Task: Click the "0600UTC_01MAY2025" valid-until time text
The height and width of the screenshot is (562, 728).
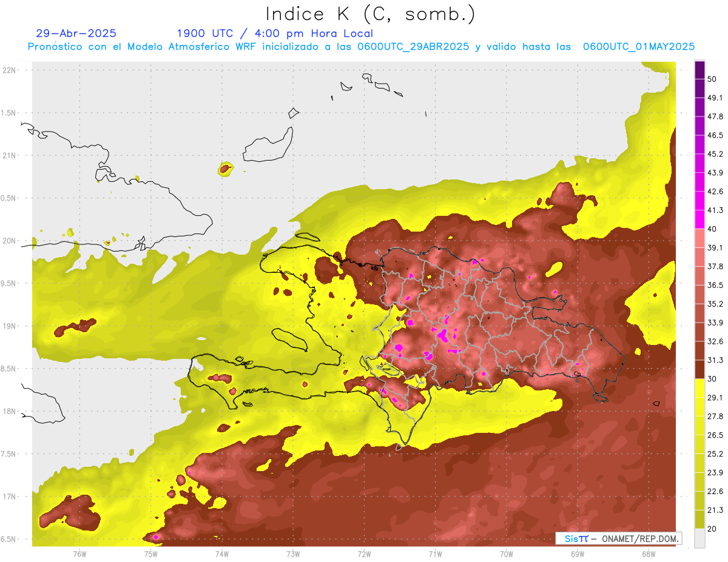Action: [639, 47]
